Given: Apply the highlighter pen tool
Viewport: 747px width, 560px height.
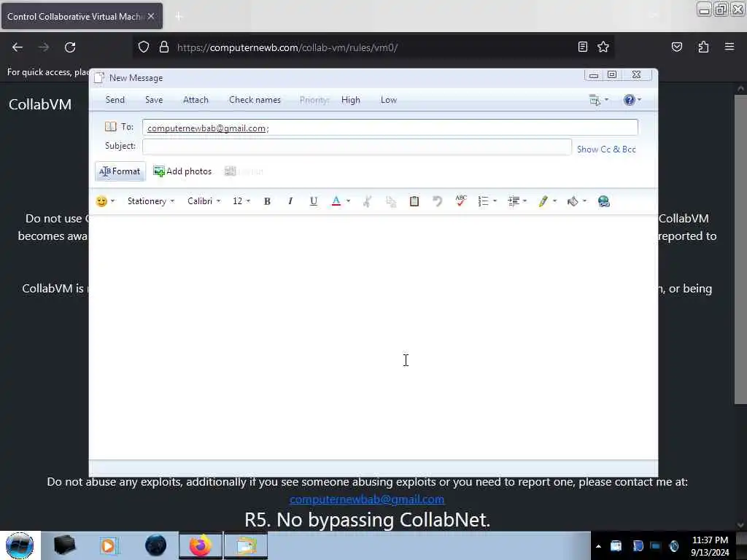Looking at the screenshot, I should point(543,201).
